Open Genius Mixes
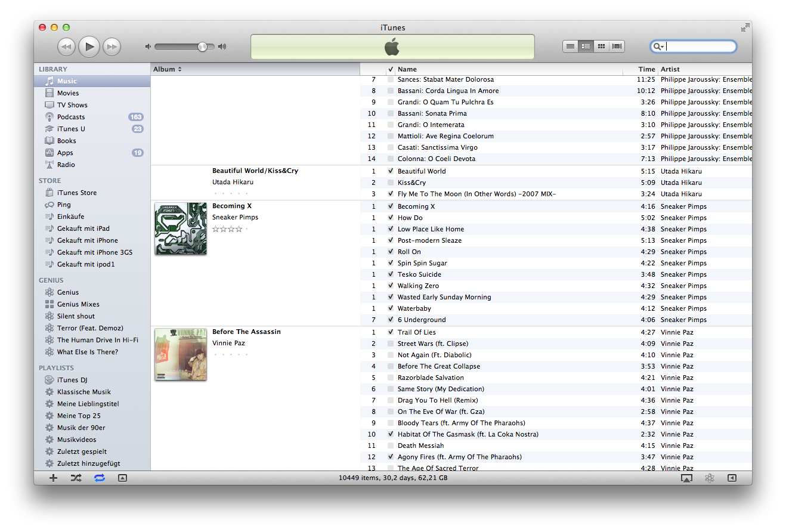The width and height of the screenshot is (786, 532). (x=92, y=304)
